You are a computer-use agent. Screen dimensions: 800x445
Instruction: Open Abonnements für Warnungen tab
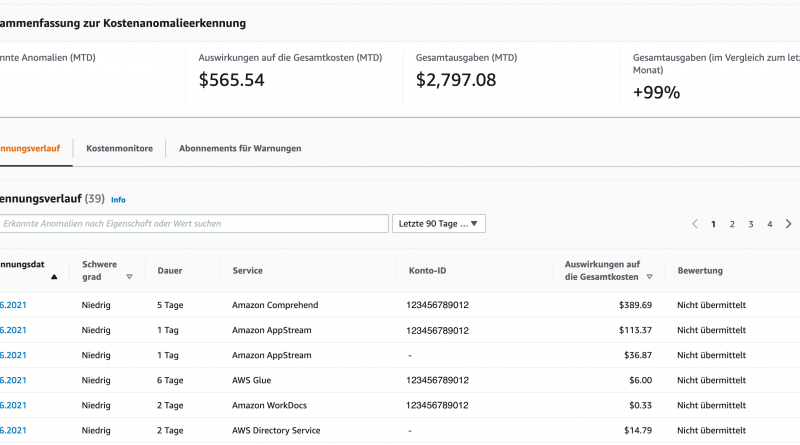point(240,148)
